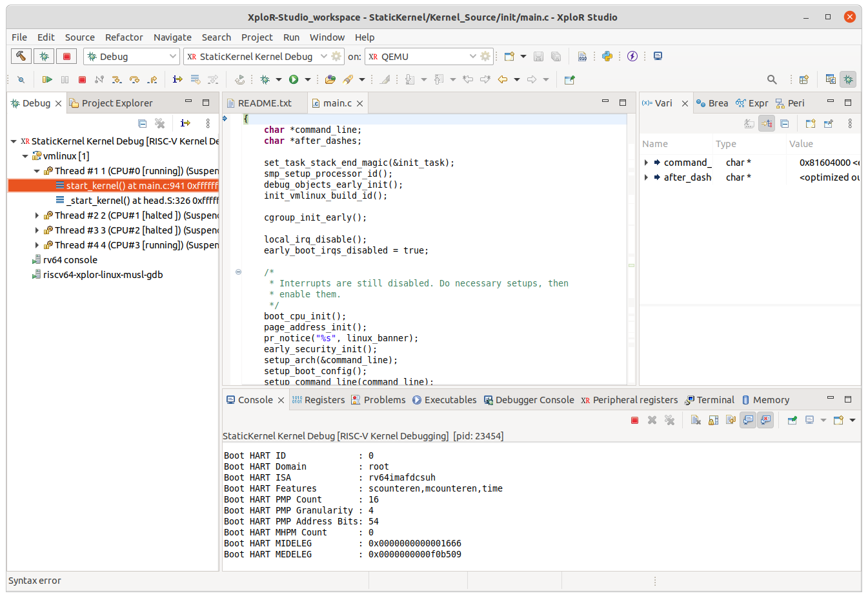This screenshot has height=598, width=868.
Task: Collapse the vmlinux [1] tree node
Action: [25, 156]
